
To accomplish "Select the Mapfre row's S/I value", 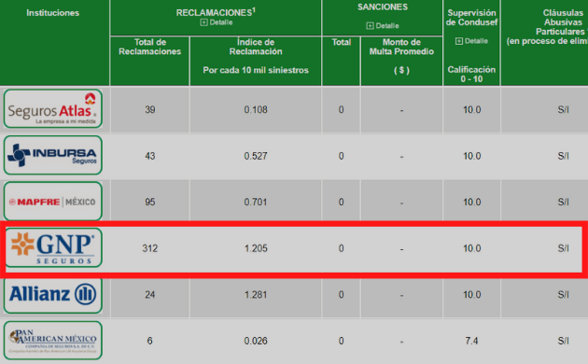I will click(x=563, y=202).
